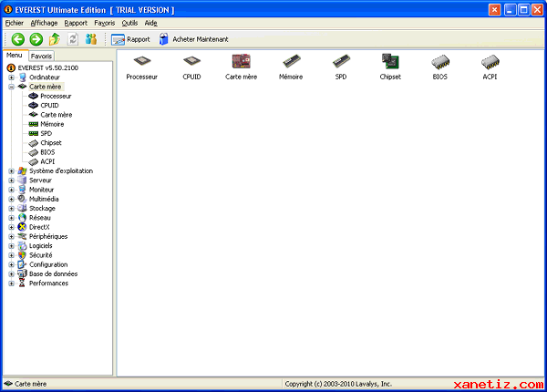Screen dimensions: 547x392
Task: Open the BIOS icon in right pane
Action: coord(440,67)
